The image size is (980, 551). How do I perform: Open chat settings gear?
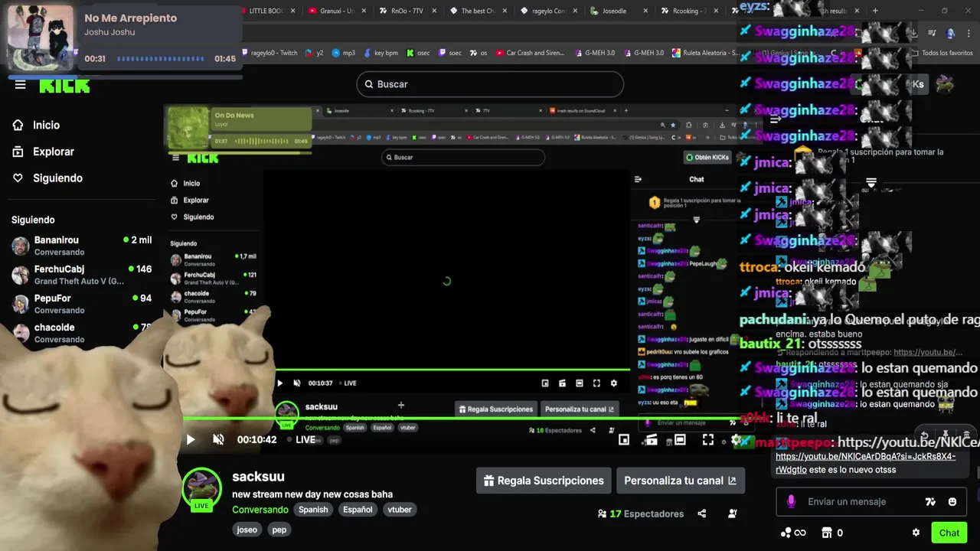click(x=916, y=533)
